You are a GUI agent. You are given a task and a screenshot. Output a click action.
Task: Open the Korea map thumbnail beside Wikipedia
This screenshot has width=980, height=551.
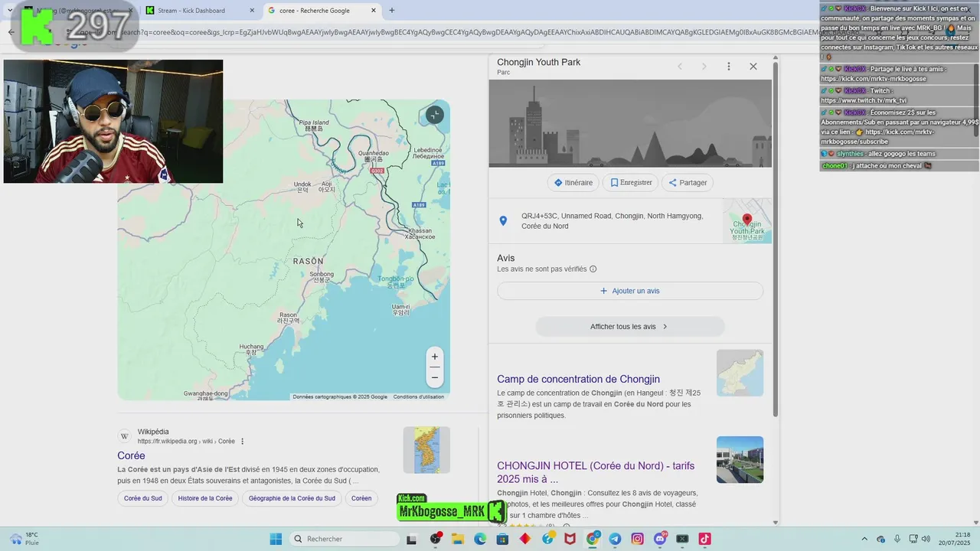pyautogui.click(x=426, y=450)
